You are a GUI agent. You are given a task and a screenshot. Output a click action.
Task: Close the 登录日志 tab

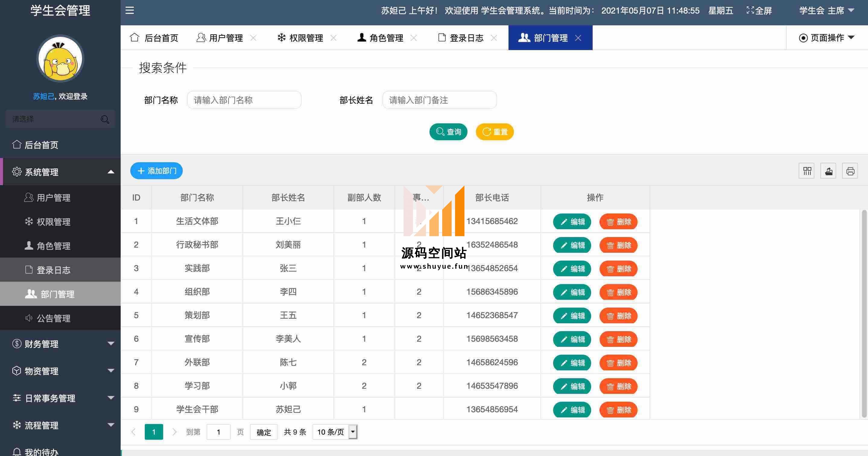pyautogui.click(x=494, y=38)
